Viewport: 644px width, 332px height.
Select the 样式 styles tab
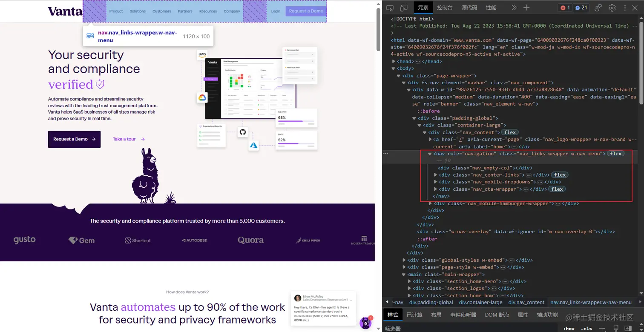(392, 315)
